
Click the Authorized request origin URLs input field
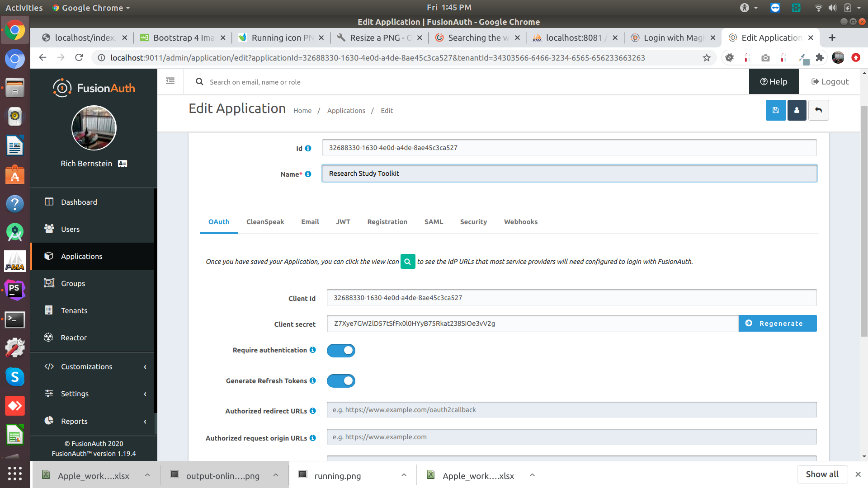(571, 437)
